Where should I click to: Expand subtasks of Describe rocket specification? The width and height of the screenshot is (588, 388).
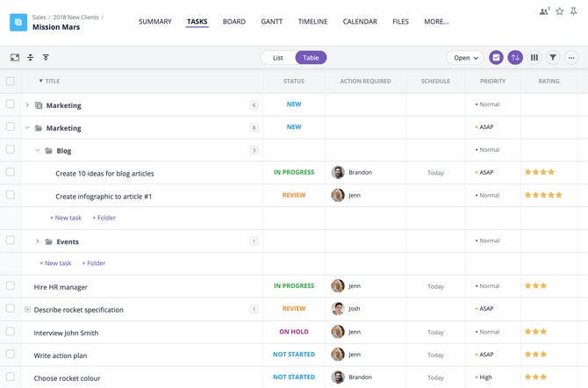tap(27, 310)
